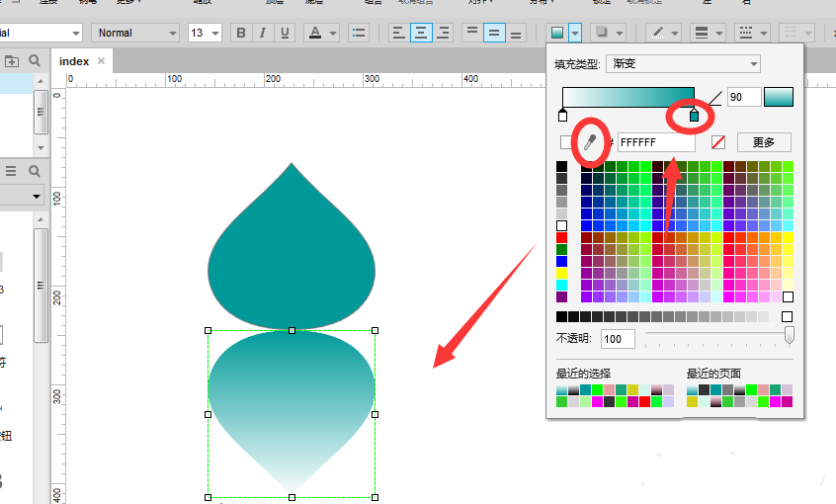This screenshot has height=504, width=836.
Task: Click the gradient angle field showing 90
Action: tap(744, 97)
